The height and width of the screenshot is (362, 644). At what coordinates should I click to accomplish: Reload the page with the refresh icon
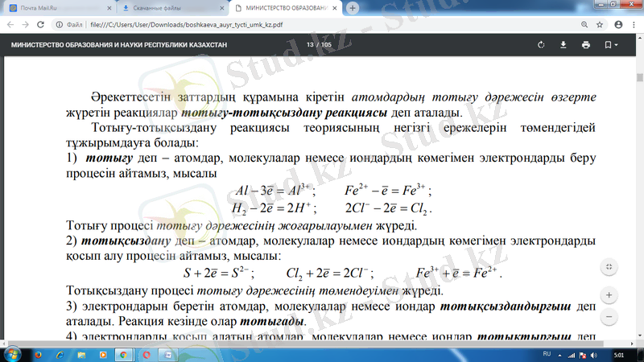tap(40, 25)
